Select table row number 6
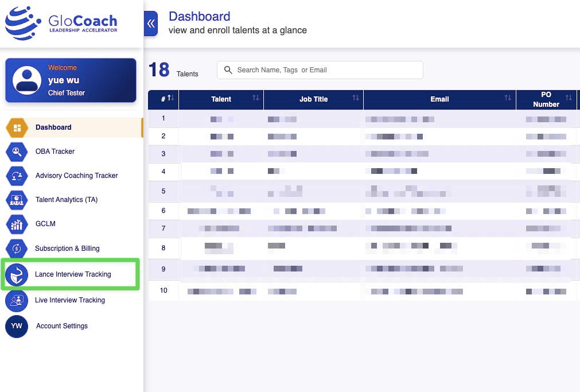This screenshot has height=392, width=580. point(364,211)
